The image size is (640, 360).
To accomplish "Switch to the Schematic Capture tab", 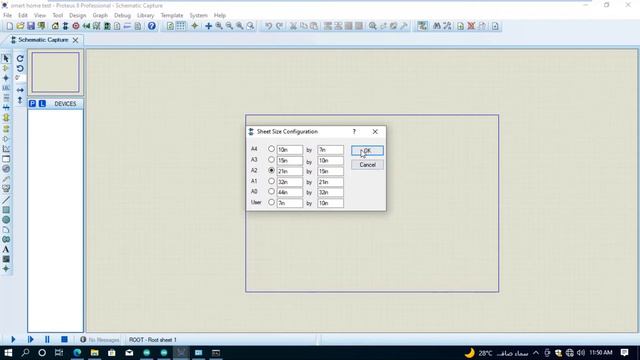I will [43, 40].
